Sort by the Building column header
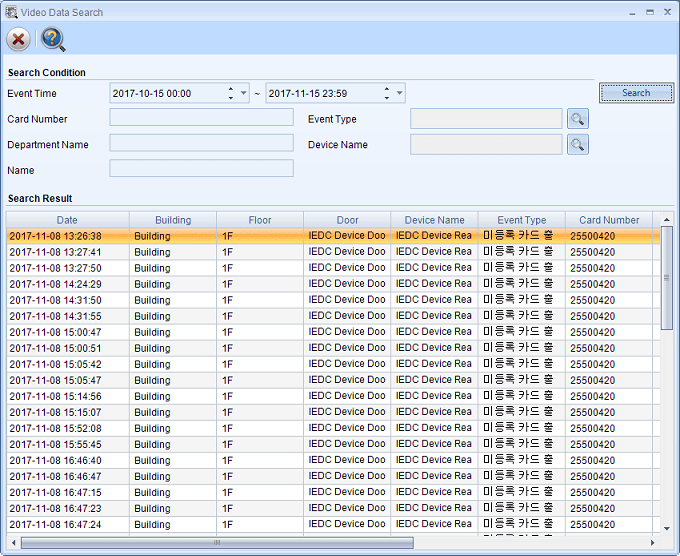Viewport: 680px width, 556px height. (x=173, y=220)
